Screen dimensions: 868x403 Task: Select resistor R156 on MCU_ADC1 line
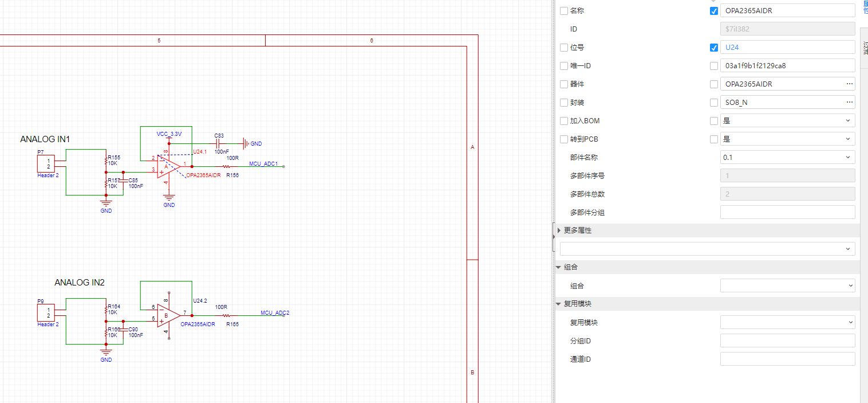coord(225,166)
